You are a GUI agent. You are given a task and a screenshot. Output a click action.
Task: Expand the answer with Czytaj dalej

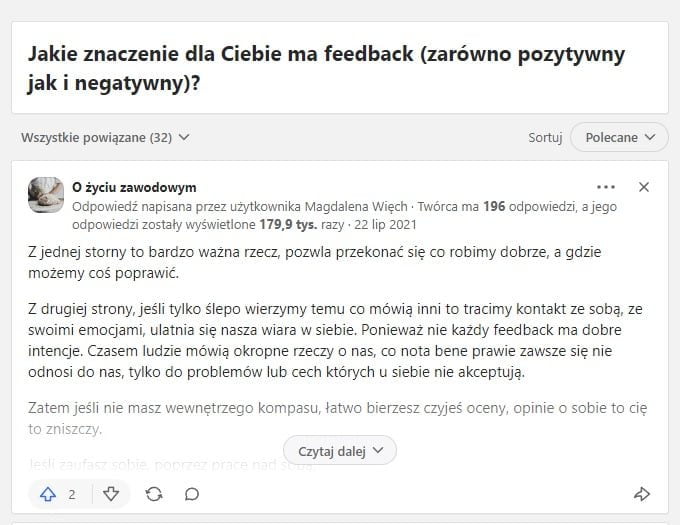(x=340, y=451)
